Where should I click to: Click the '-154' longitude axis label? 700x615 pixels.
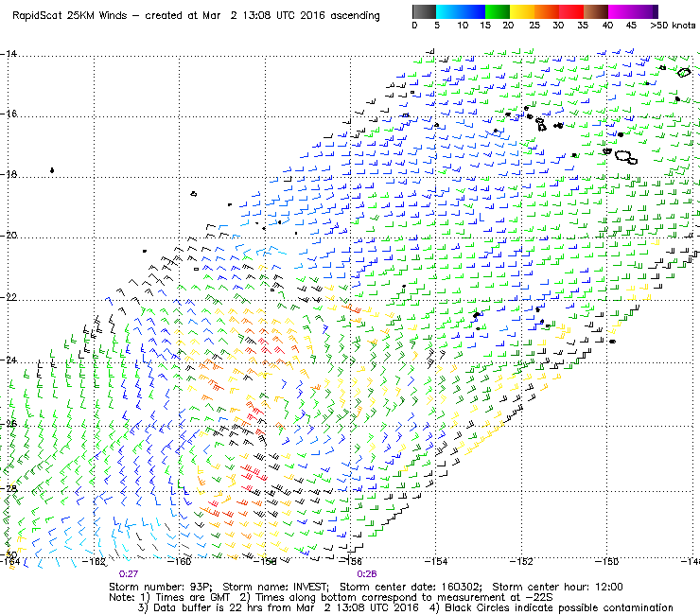coord(435,562)
